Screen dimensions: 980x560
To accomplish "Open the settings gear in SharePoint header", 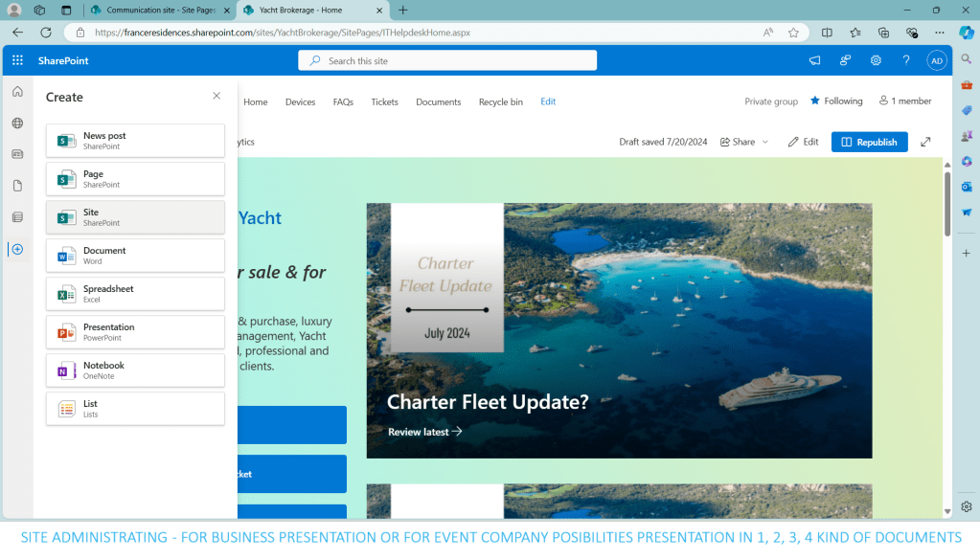I will 876,60.
